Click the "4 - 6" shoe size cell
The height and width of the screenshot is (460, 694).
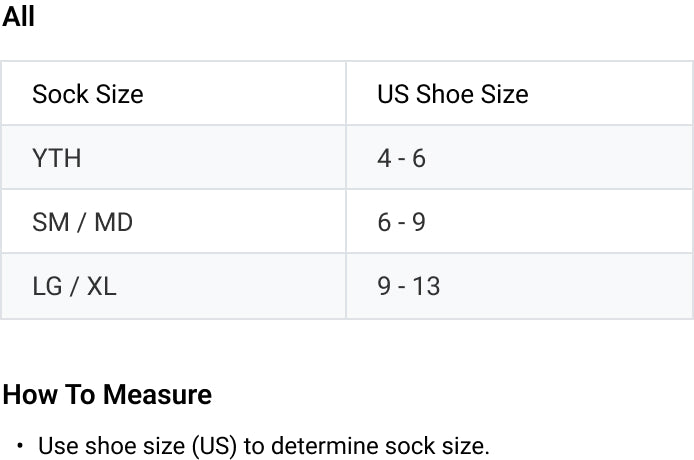[401, 158]
